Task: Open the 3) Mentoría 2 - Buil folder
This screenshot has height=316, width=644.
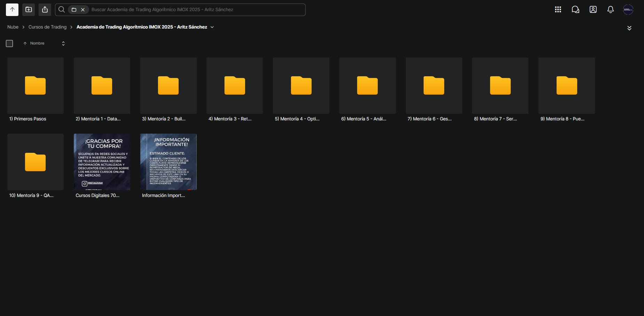Action: (168, 86)
